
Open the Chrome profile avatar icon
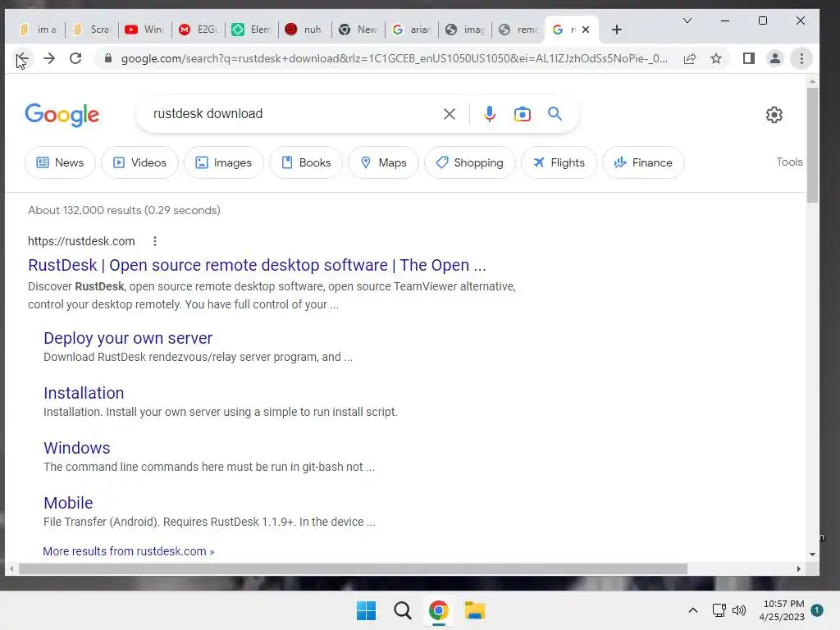pos(775,58)
